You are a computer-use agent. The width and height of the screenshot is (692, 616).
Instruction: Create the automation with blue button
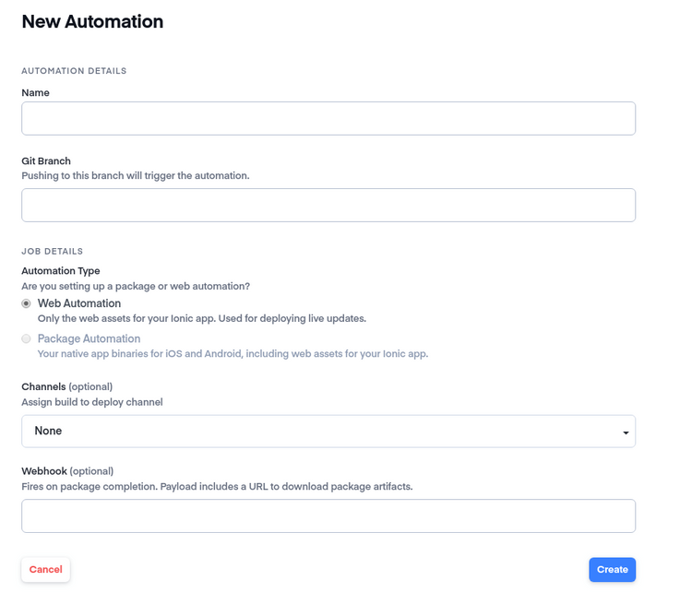pyautogui.click(x=612, y=570)
